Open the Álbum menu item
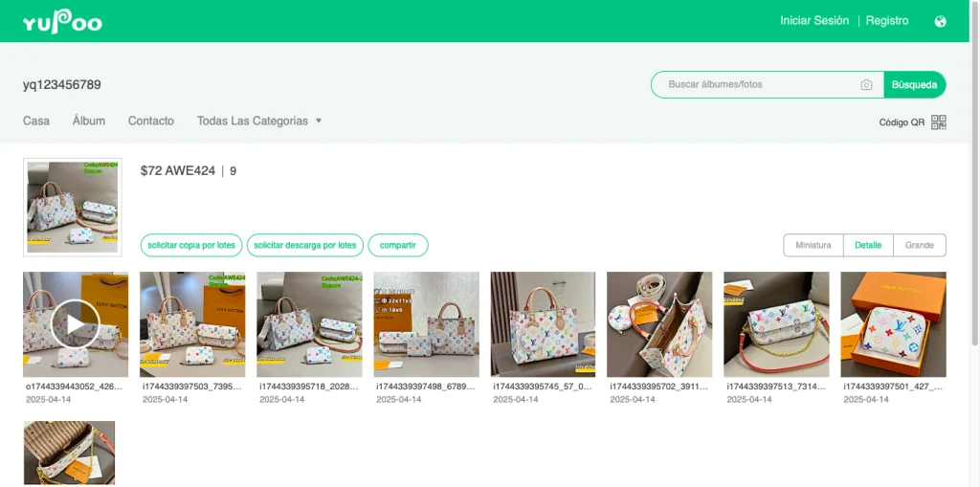This screenshot has height=487, width=980. 89,122
